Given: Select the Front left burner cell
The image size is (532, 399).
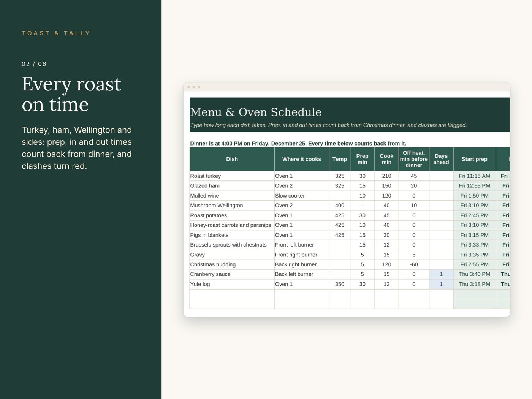Looking at the screenshot, I should (x=302, y=245).
